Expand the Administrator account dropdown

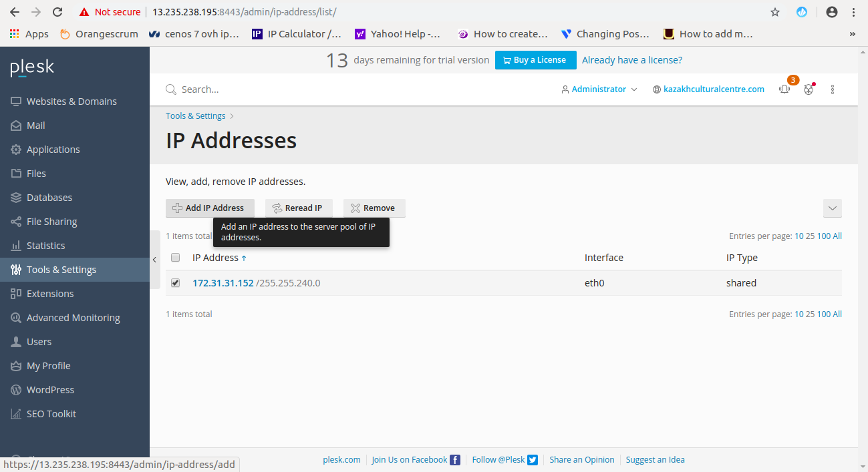[x=599, y=89]
